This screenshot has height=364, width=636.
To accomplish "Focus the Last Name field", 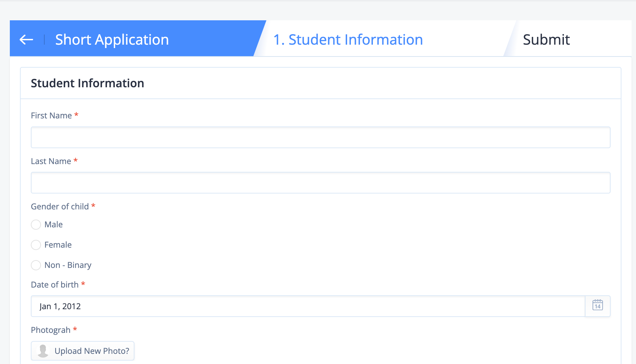I will pos(320,183).
